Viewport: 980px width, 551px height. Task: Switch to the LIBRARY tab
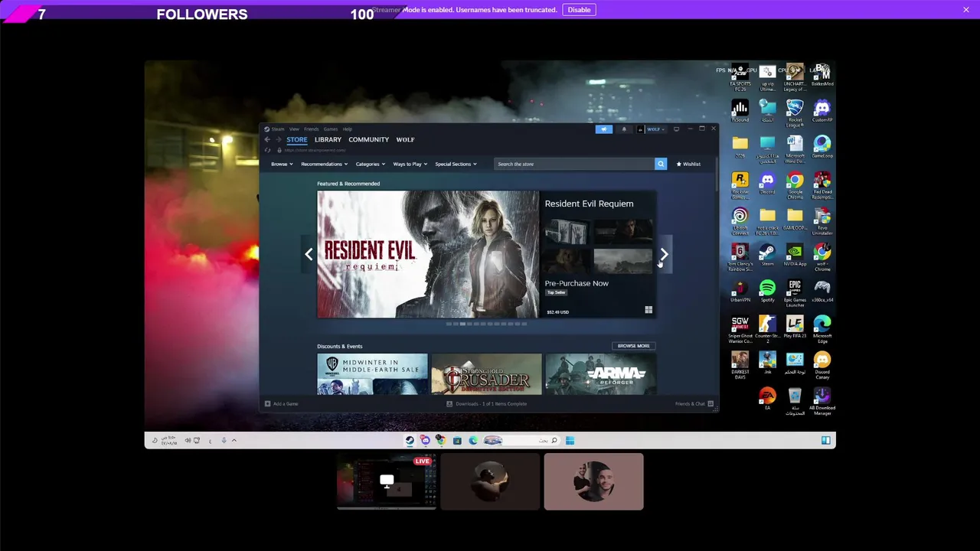pos(328,140)
